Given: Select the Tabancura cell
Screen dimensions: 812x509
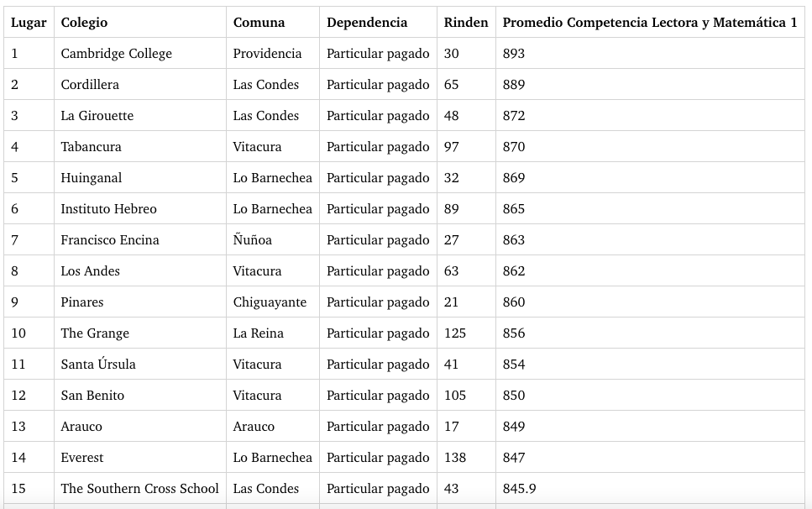Looking at the screenshot, I should coord(91,147).
